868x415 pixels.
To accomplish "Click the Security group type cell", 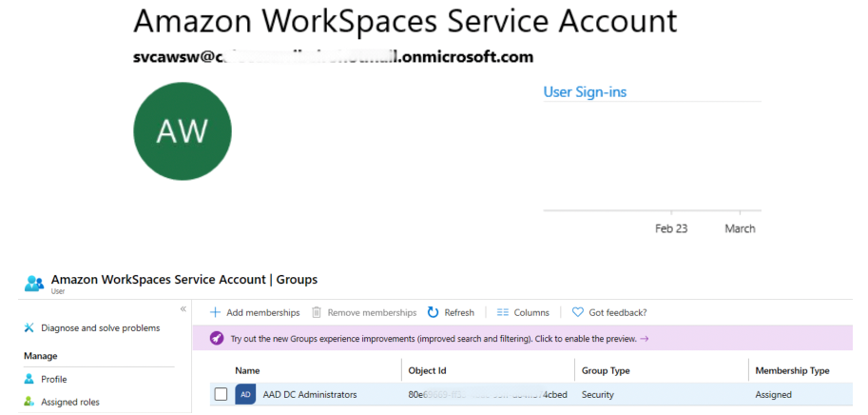I will 598,394.
